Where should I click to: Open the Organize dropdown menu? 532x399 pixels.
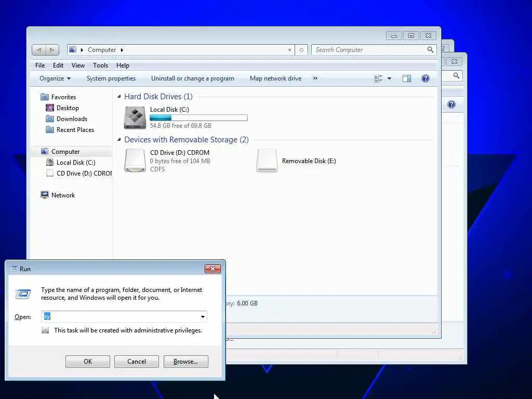[x=55, y=78]
